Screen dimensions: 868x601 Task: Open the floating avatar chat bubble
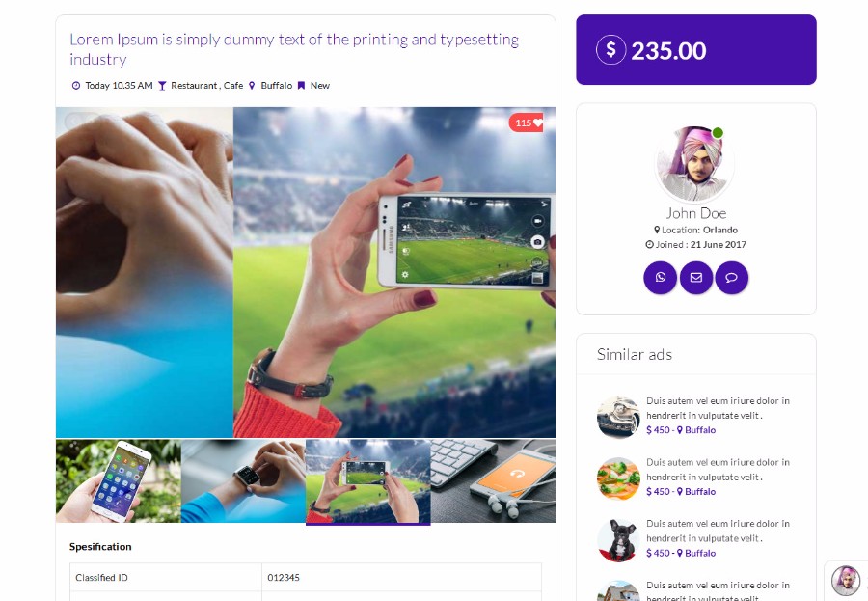tap(845, 580)
